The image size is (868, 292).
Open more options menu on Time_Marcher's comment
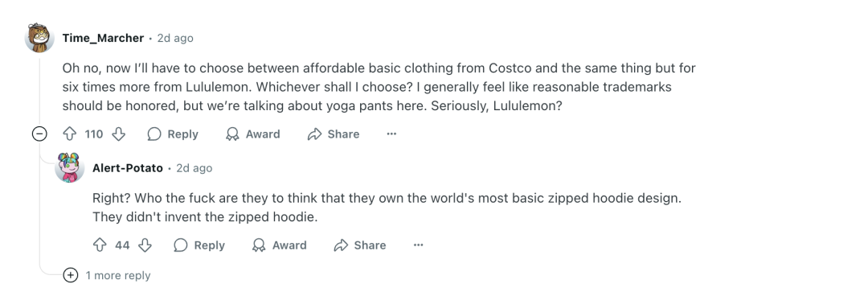391,134
